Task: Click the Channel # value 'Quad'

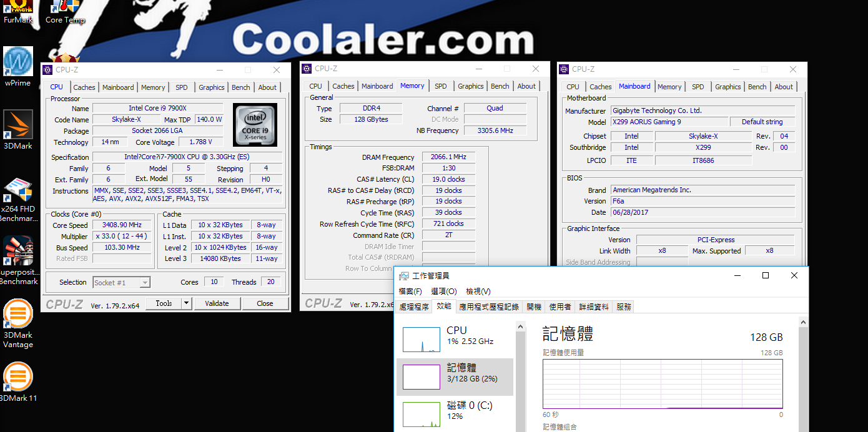Action: pos(495,108)
